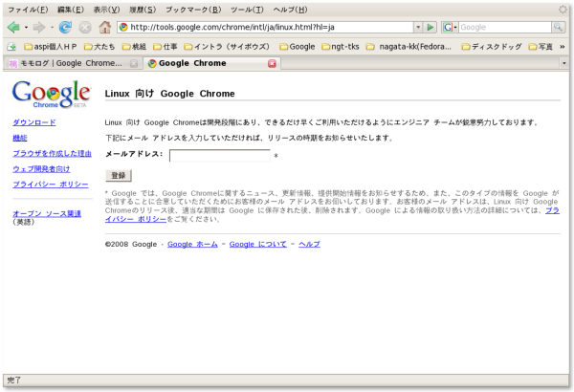This screenshot has height=392, width=574.
Task: Open the list all tabs dropdown
Action: [564, 63]
